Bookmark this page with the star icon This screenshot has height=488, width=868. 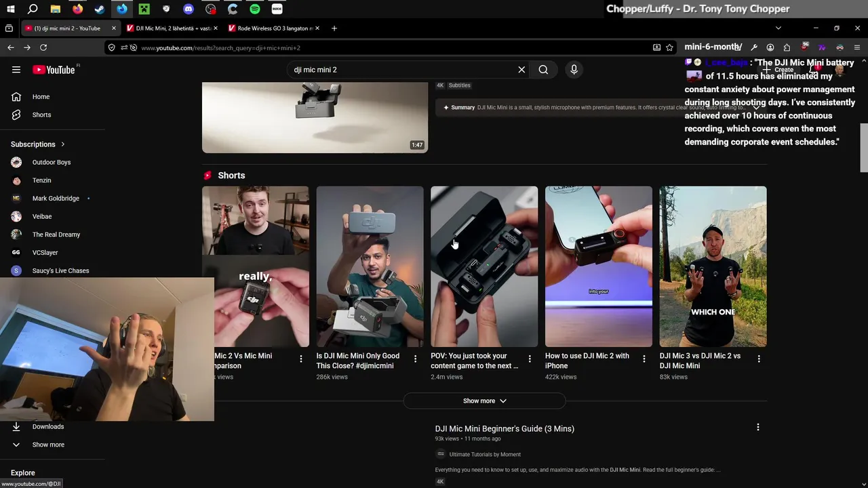point(669,47)
